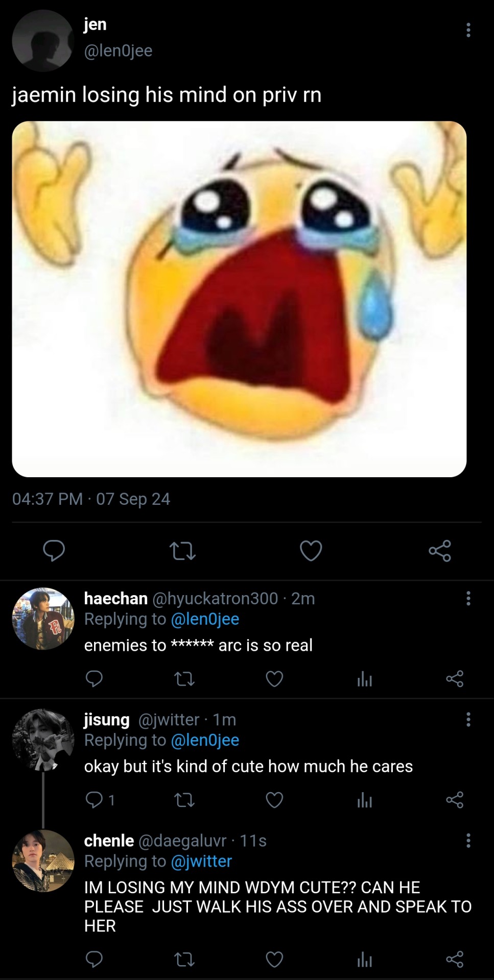Share jisung's reply
This screenshot has width=494, height=980.
pyautogui.click(x=454, y=800)
